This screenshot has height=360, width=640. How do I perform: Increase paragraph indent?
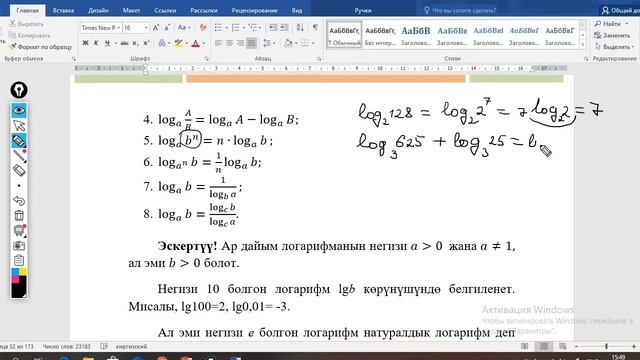(x=284, y=28)
